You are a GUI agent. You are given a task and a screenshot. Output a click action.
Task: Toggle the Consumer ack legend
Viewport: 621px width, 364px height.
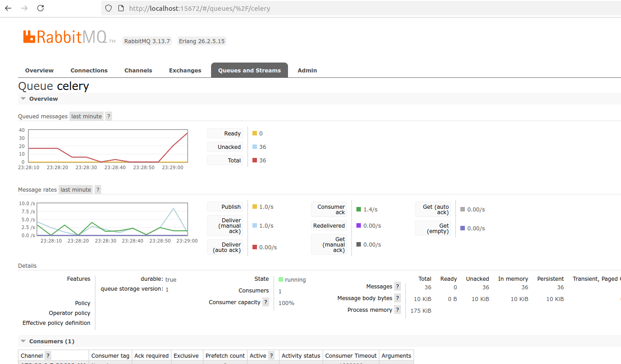click(x=329, y=209)
